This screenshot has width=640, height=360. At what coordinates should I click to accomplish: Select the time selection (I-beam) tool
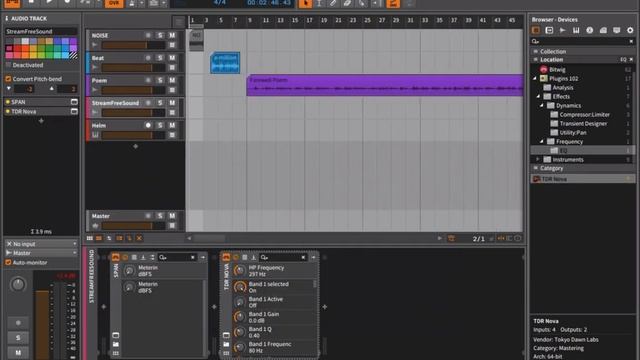319,3
